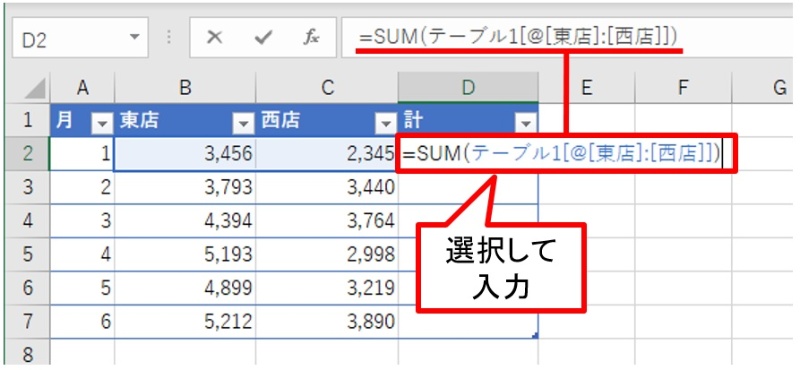This screenshot has width=800, height=370.
Task: Click the 月 header cell
Action: (83, 120)
